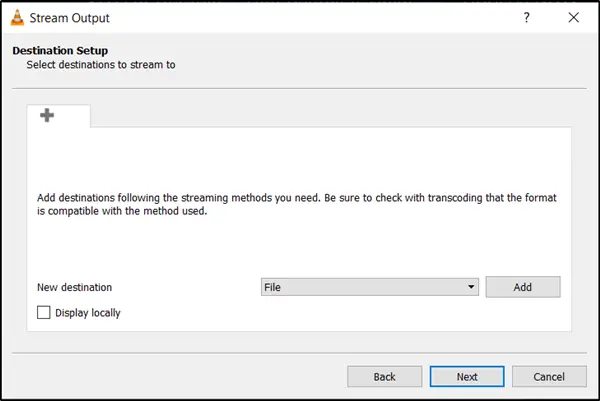Click the File text in destination combo box
The image size is (600, 401).
point(273,287)
